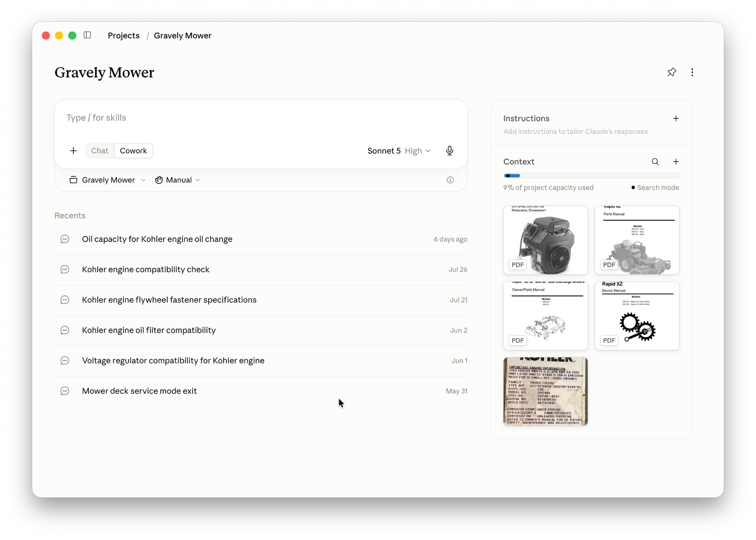
Task: Click the project capacity progress bar
Action: pyautogui.click(x=591, y=176)
